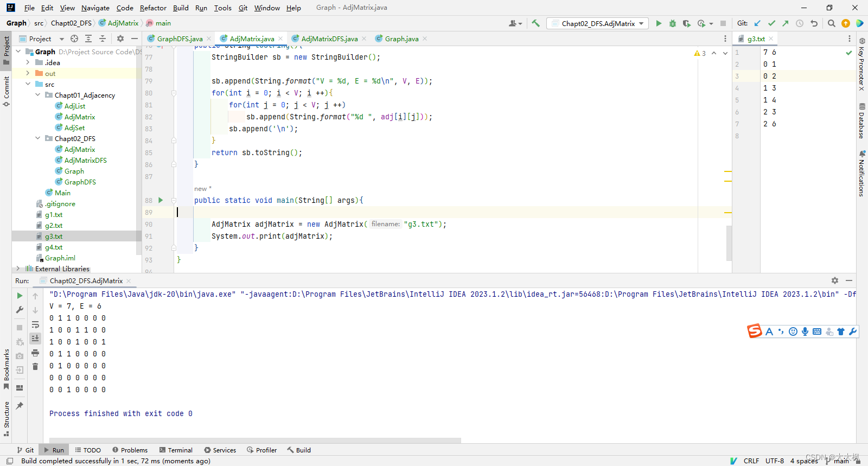Open Git tool window at bottom
Viewport: 868px width, 466px height.
tap(25, 450)
